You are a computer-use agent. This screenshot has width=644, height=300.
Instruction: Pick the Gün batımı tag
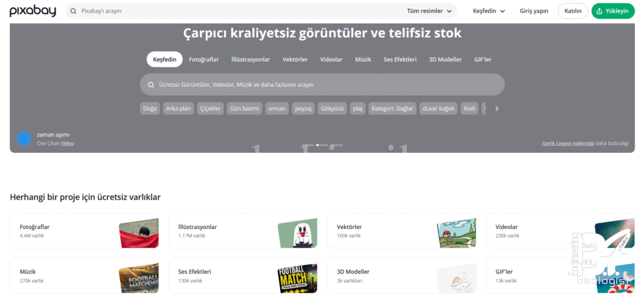(x=245, y=109)
